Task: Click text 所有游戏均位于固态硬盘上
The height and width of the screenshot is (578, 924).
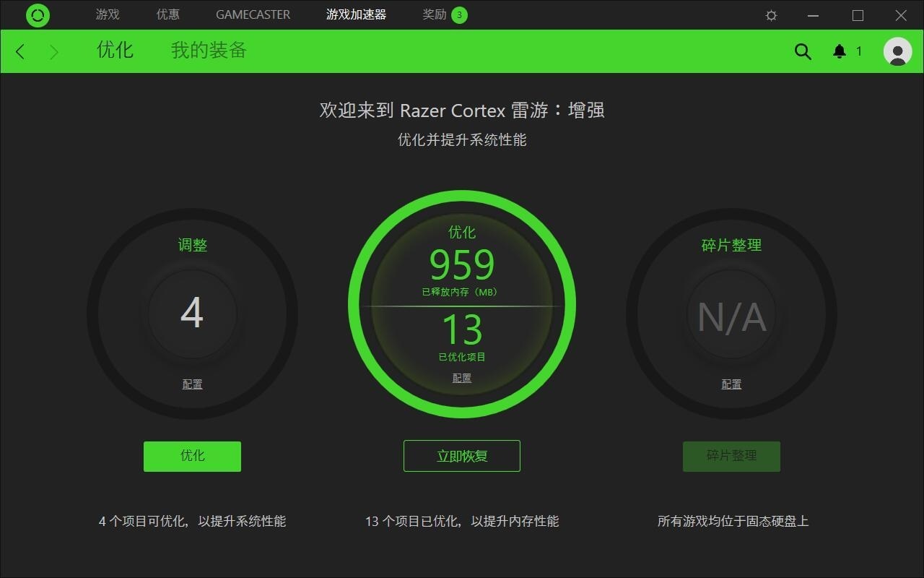Action: point(733,521)
